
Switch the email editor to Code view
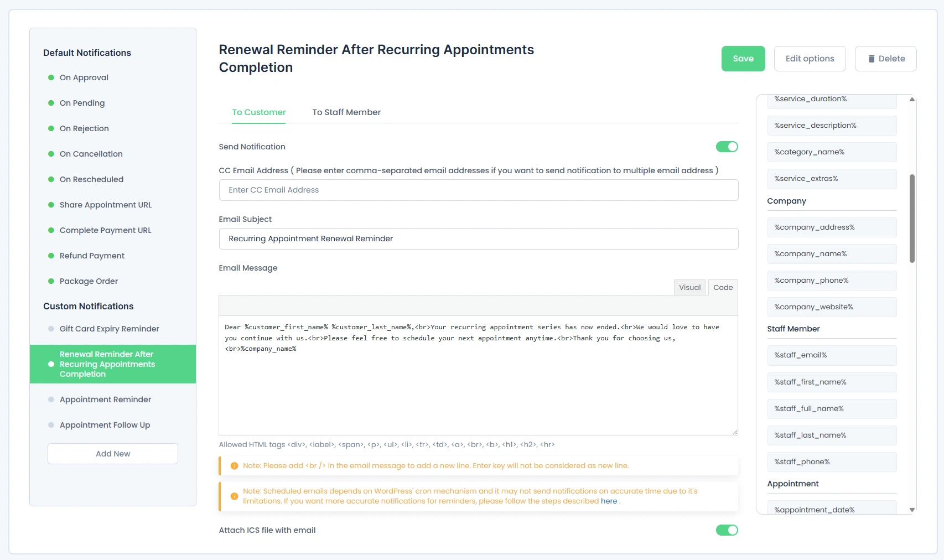(x=722, y=287)
